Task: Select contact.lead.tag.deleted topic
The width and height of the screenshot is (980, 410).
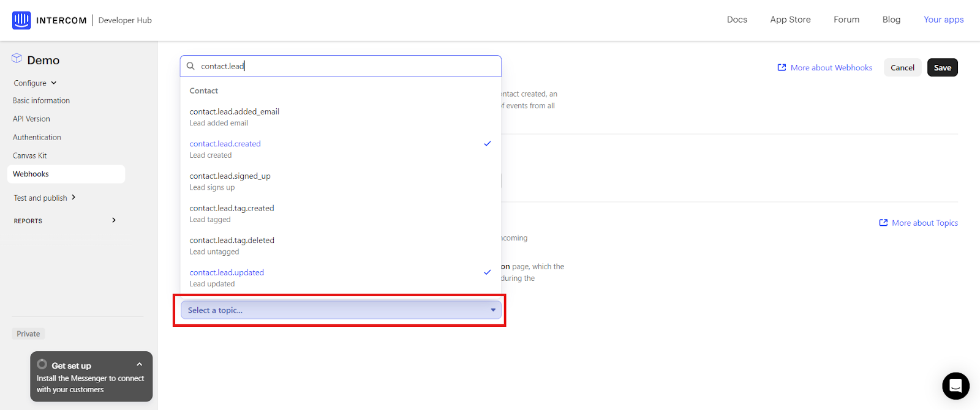Action: (x=341, y=245)
